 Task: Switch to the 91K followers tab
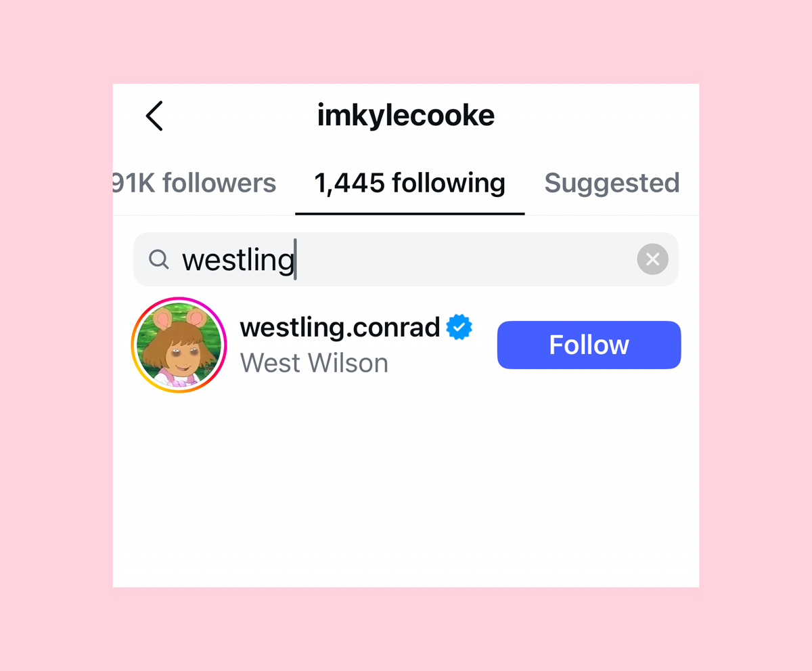195,183
